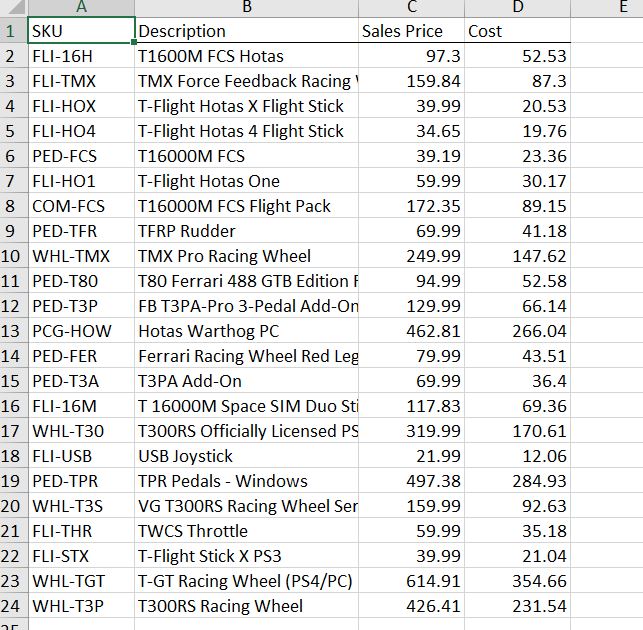Select column C header
Image resolution: width=643 pixels, height=630 pixels.
tap(411, 8)
